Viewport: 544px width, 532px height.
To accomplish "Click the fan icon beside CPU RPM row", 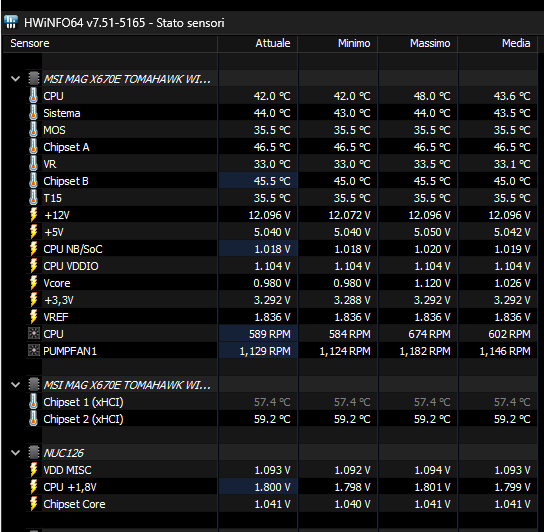I will pos(34,333).
